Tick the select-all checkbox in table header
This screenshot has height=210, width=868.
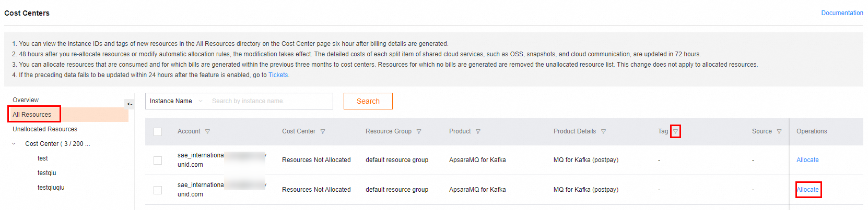point(158,132)
